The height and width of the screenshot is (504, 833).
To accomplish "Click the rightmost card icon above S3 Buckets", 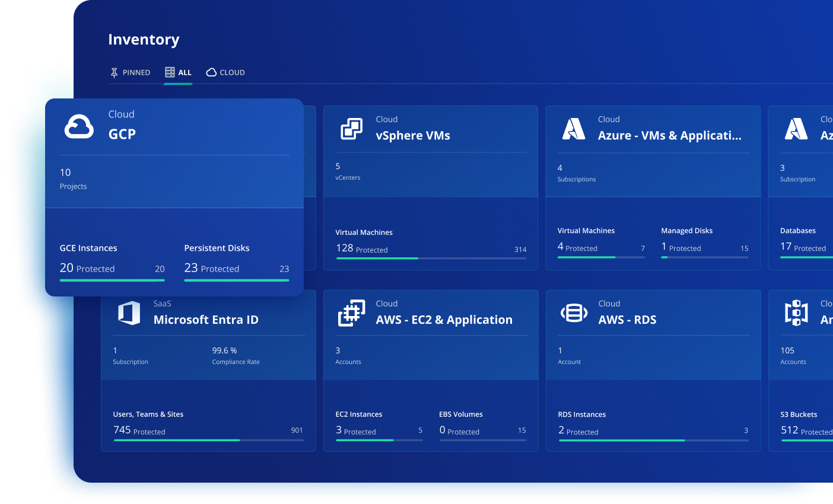I will [796, 312].
